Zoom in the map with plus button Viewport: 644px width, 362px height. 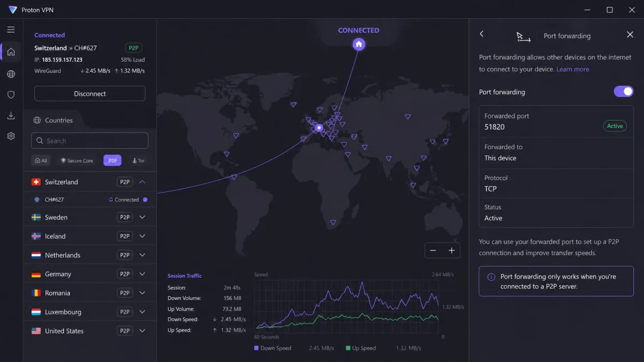[452, 250]
